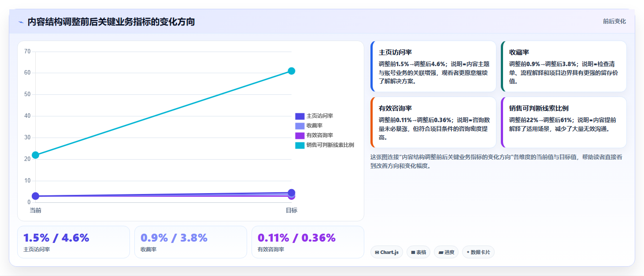644x276 pixels.
Task: Toggle the 收藏率 legend entry
Action: tap(308, 126)
